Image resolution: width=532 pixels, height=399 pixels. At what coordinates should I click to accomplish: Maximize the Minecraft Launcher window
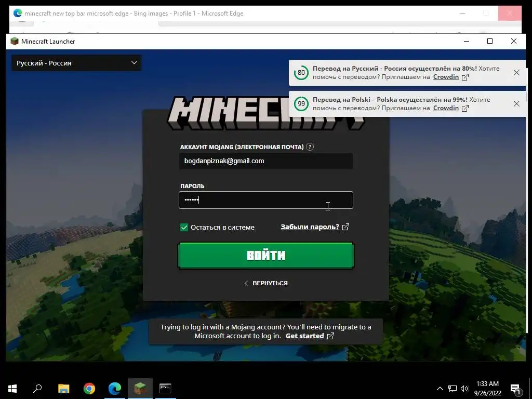point(490,42)
